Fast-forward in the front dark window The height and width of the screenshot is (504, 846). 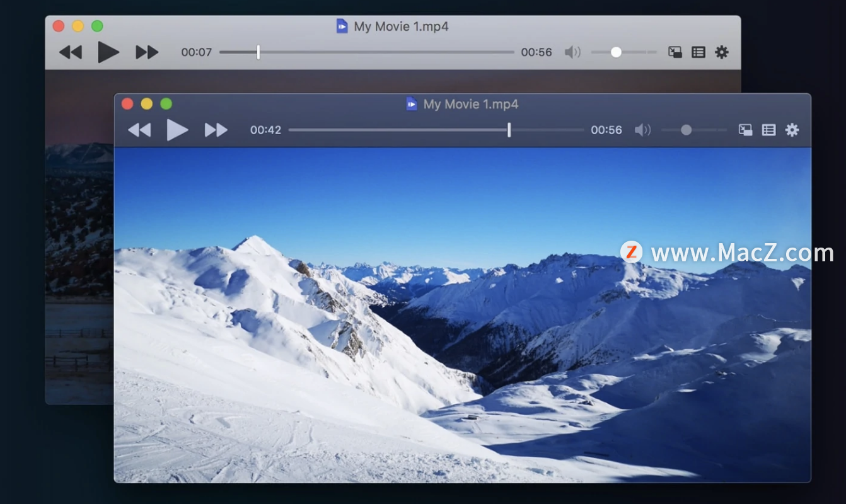[x=216, y=130]
